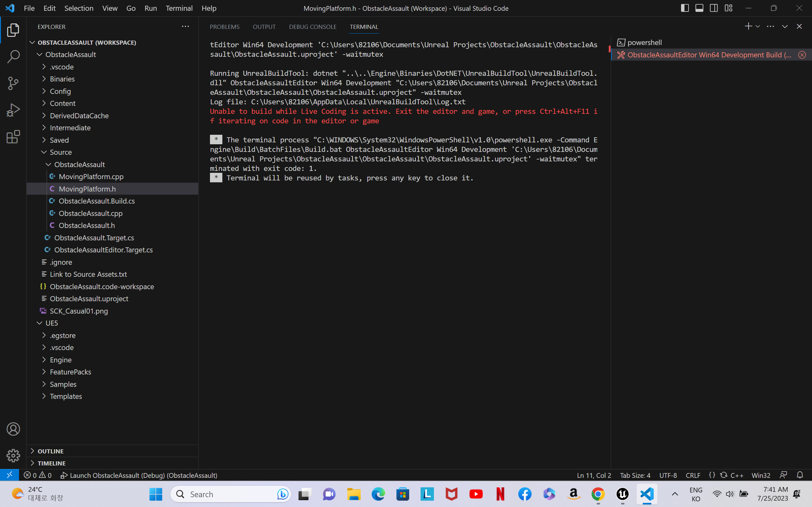Click the notifications bell in status bar
Screen dimensions: 812x507
pos(800,475)
